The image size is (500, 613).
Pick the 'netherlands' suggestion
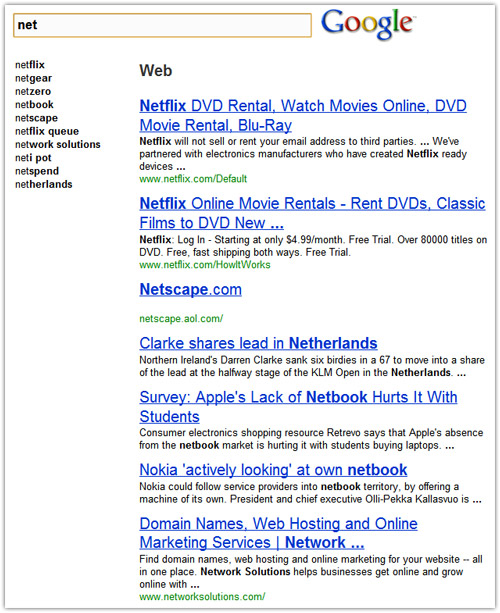point(44,185)
